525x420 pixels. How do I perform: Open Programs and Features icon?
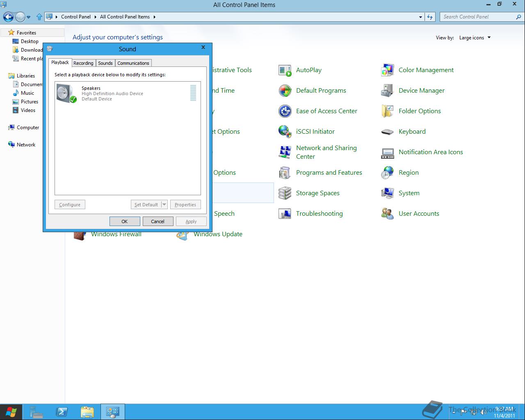pos(285,173)
